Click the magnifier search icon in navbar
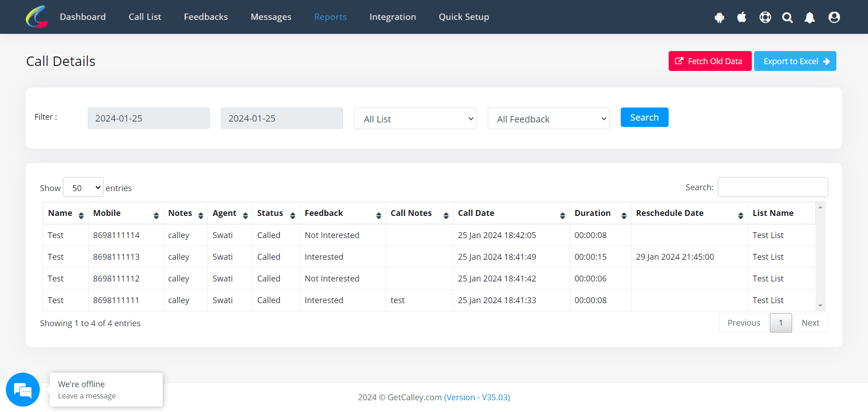The width and height of the screenshot is (868, 412). [788, 18]
